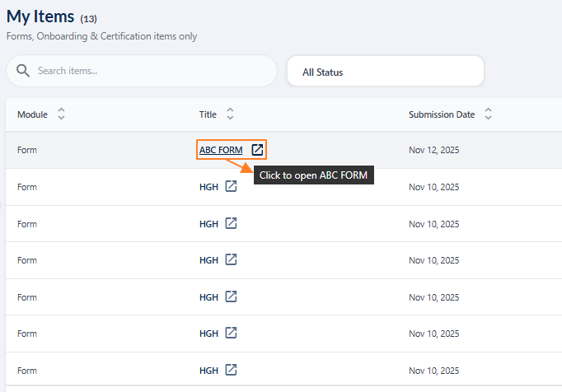Click external-link icon beside ABC FORM
Viewport: 562px width, 392px height.
point(257,150)
